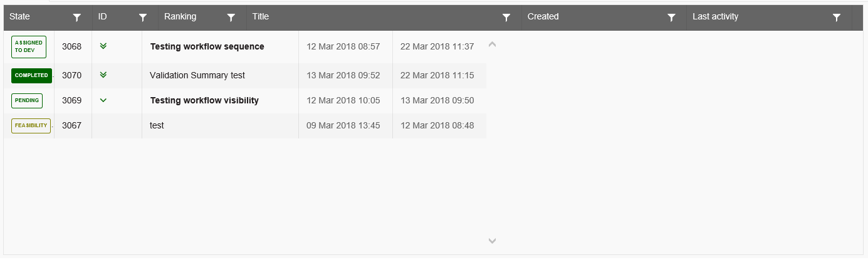This screenshot has height=260, width=868.
Task: Open the State column filter
Action: [77, 18]
